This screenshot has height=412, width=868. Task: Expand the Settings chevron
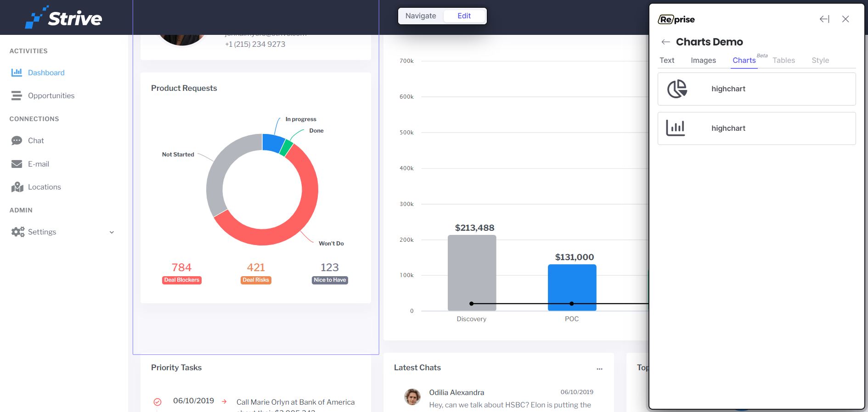tap(112, 232)
